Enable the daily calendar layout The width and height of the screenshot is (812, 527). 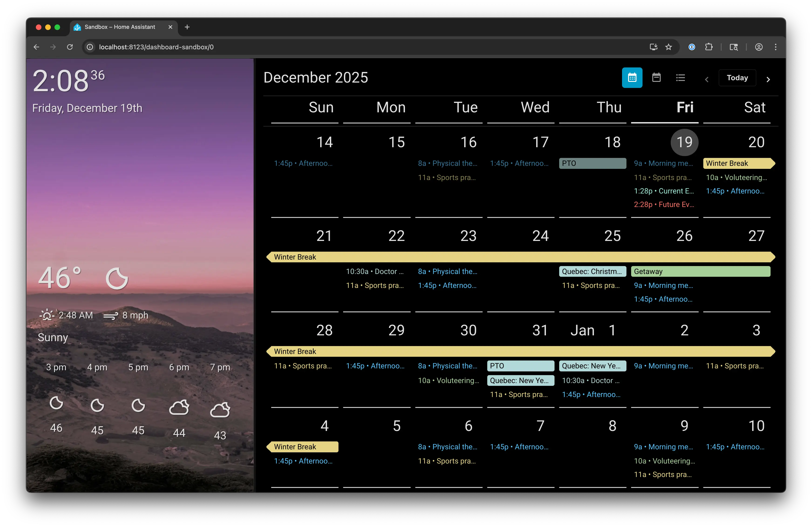tap(656, 77)
